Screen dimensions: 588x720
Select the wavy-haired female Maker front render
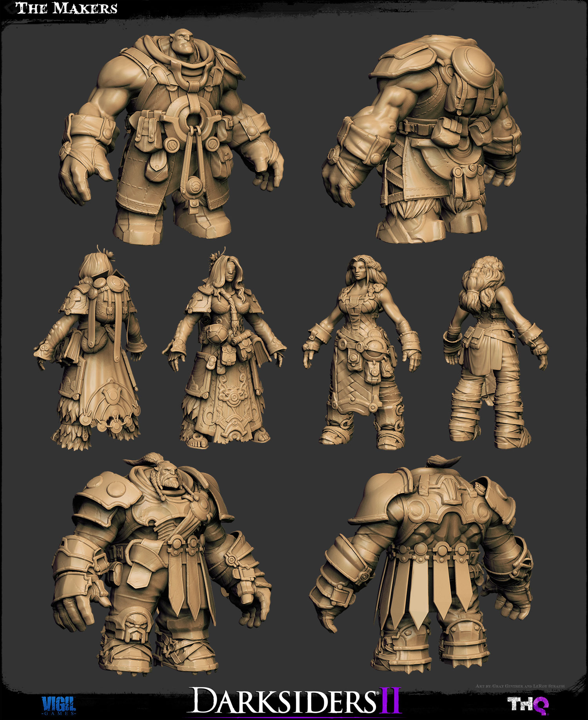(x=361, y=352)
